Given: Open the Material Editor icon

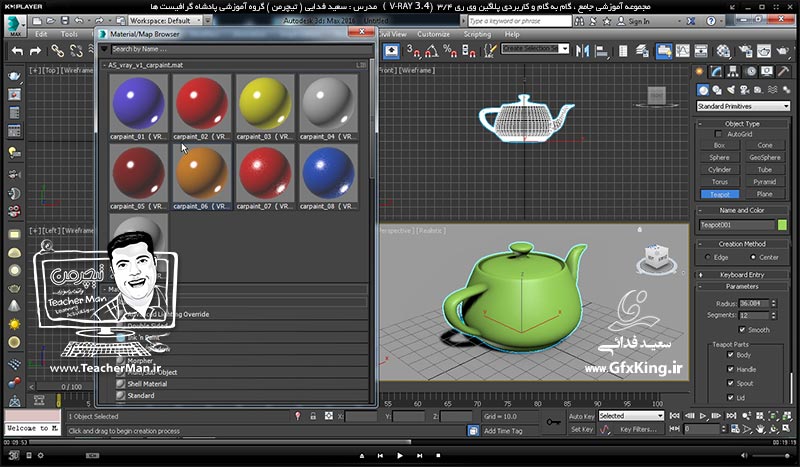Looking at the screenshot, I should point(723,51).
